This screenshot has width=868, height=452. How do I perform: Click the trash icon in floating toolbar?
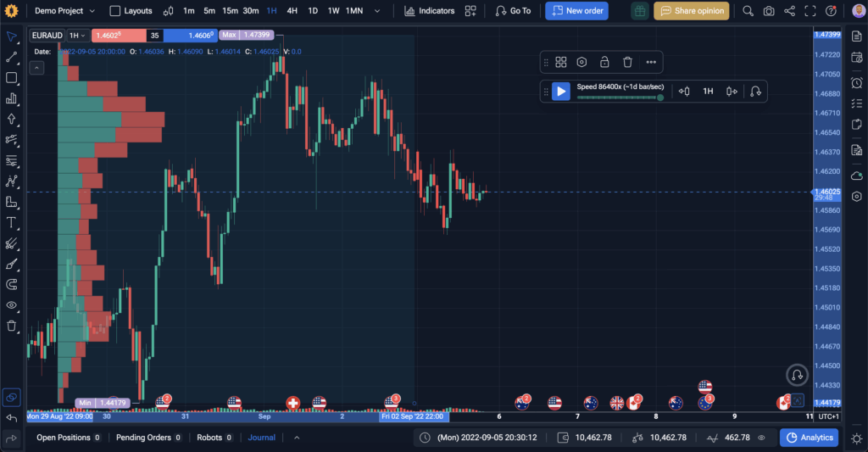[x=627, y=62]
